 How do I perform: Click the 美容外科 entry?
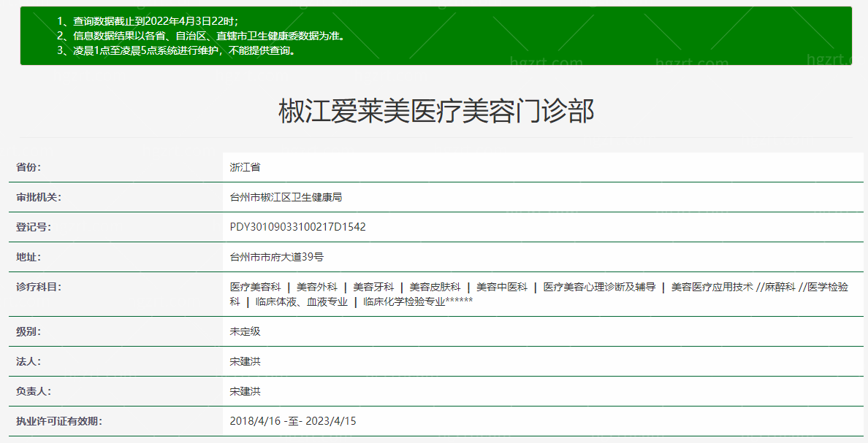pos(316,287)
